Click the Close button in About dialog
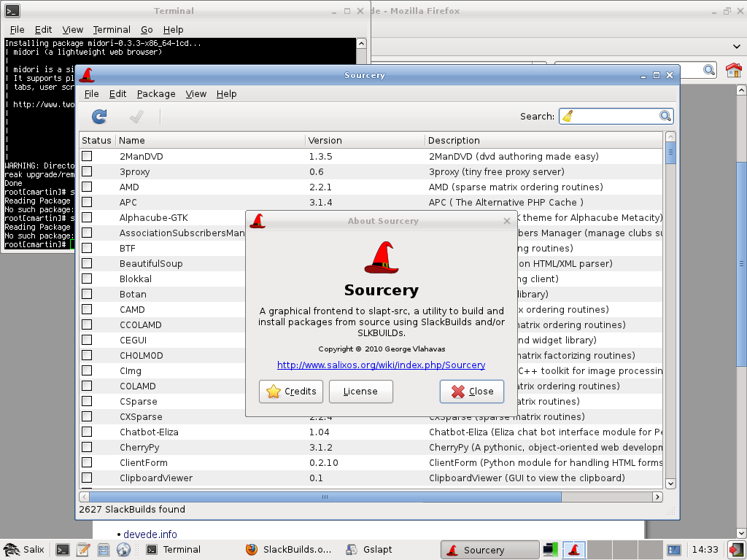Image resolution: width=747 pixels, height=560 pixels. [x=472, y=392]
